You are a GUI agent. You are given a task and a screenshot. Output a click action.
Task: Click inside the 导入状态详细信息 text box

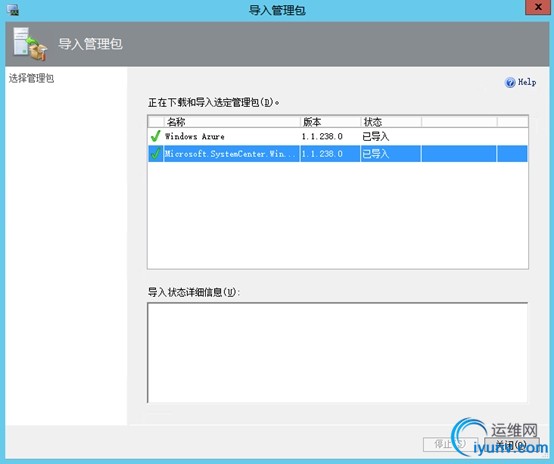(337, 353)
